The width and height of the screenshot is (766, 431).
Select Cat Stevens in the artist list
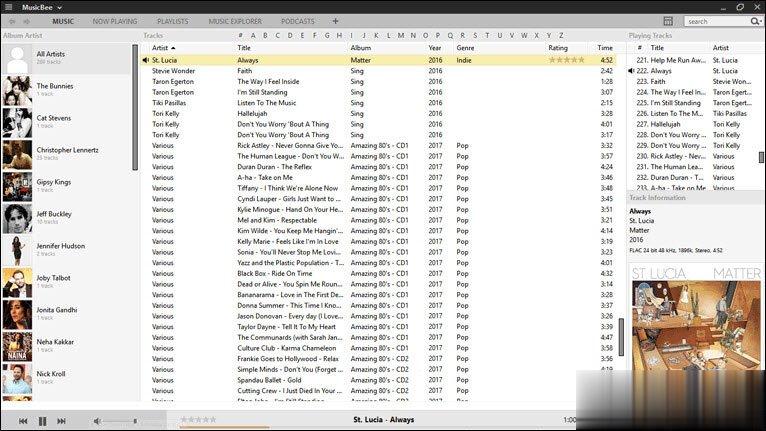tap(66, 122)
